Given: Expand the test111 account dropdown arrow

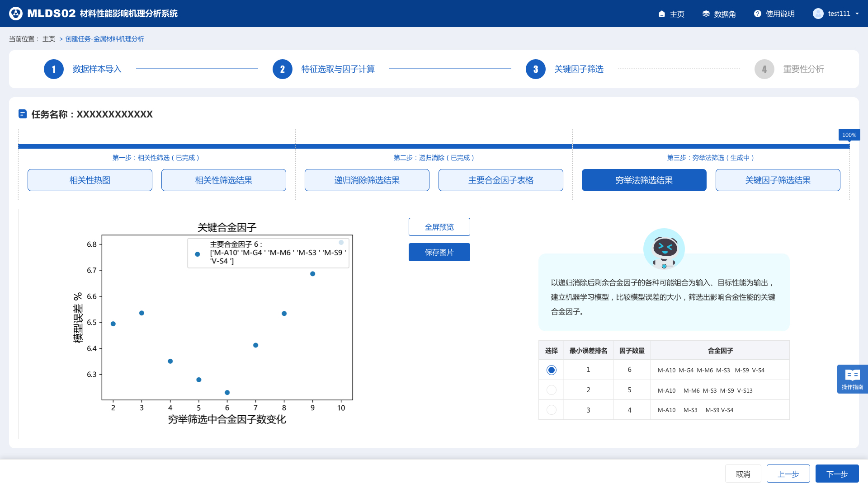Looking at the screenshot, I should coord(857,14).
